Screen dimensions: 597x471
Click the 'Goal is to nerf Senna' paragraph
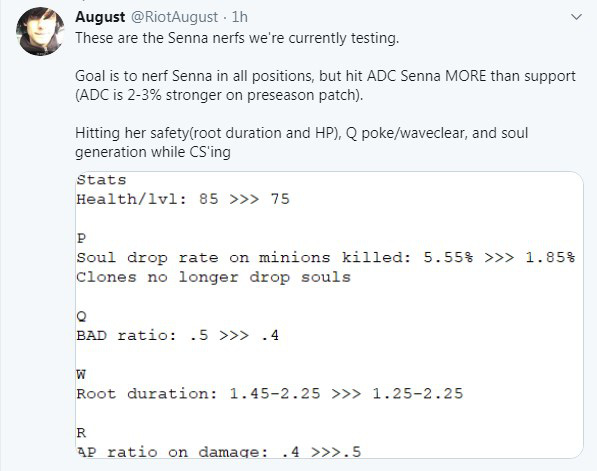coord(325,85)
